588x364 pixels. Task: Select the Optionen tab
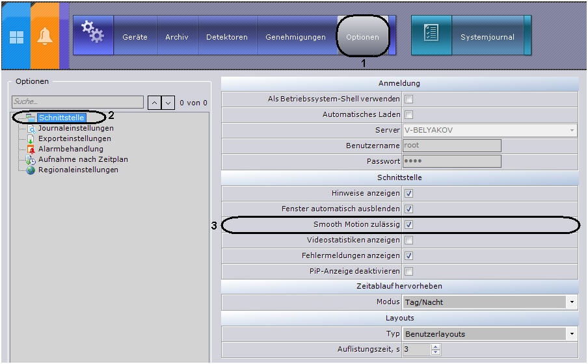tap(363, 37)
